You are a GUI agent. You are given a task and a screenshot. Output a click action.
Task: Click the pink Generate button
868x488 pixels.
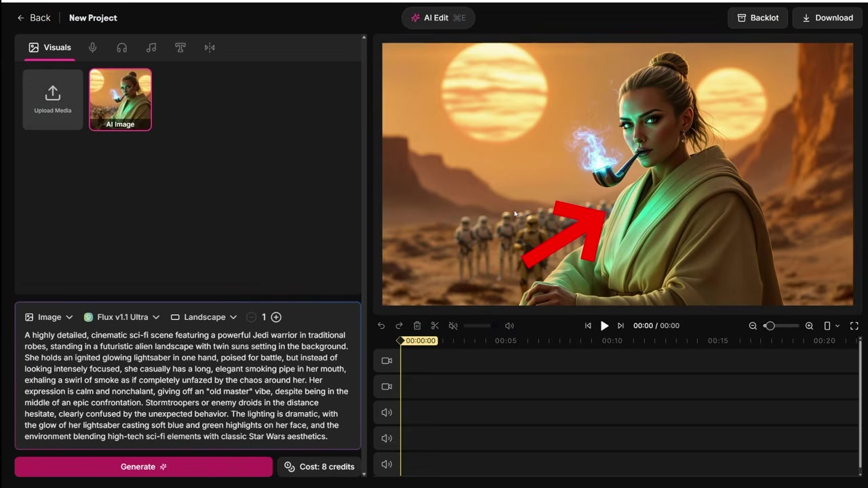[x=143, y=466]
